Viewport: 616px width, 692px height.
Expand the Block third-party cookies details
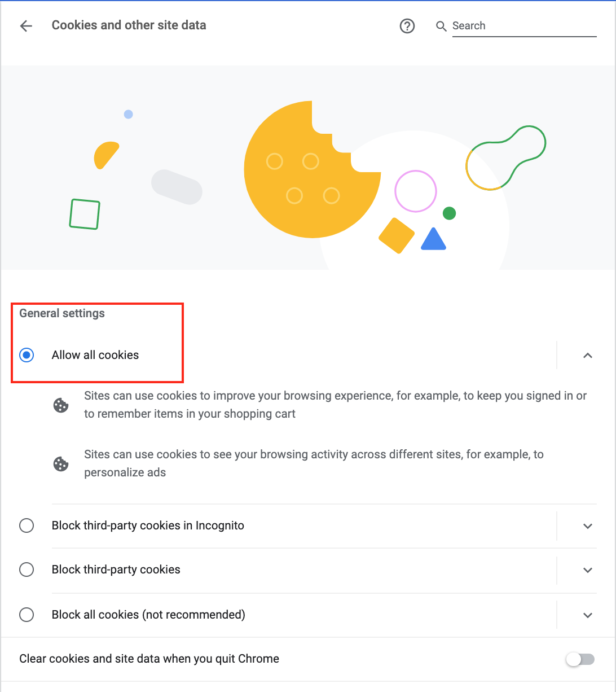[587, 570]
